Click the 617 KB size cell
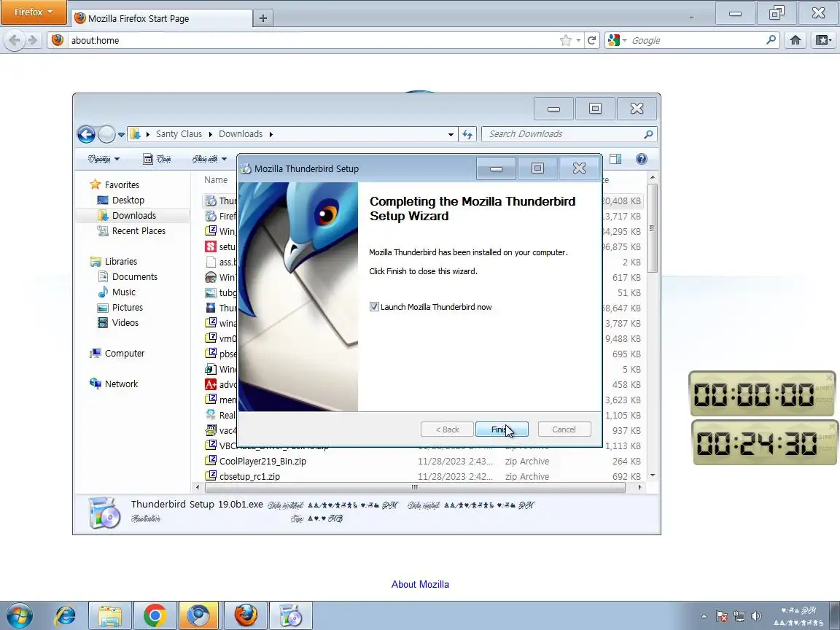Screen dimensions: 840x630 [x=626, y=278]
